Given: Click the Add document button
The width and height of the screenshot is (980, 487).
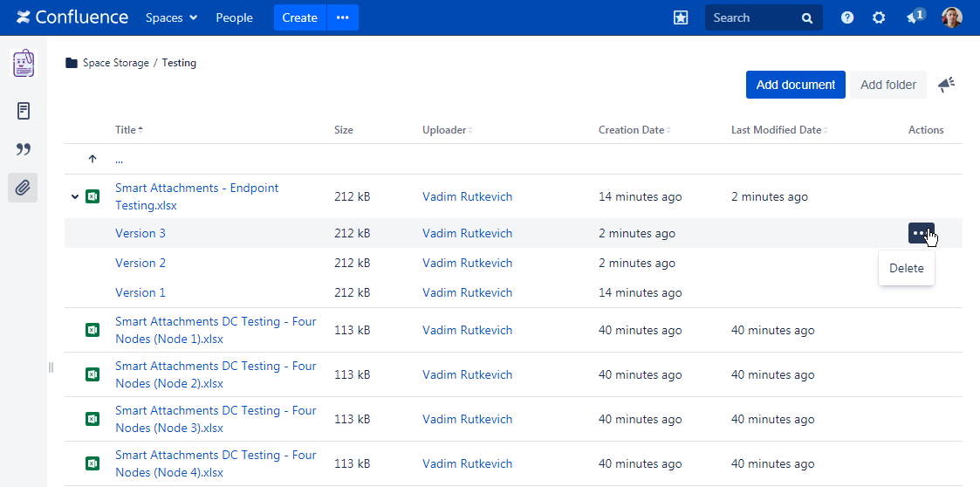Looking at the screenshot, I should (x=795, y=85).
